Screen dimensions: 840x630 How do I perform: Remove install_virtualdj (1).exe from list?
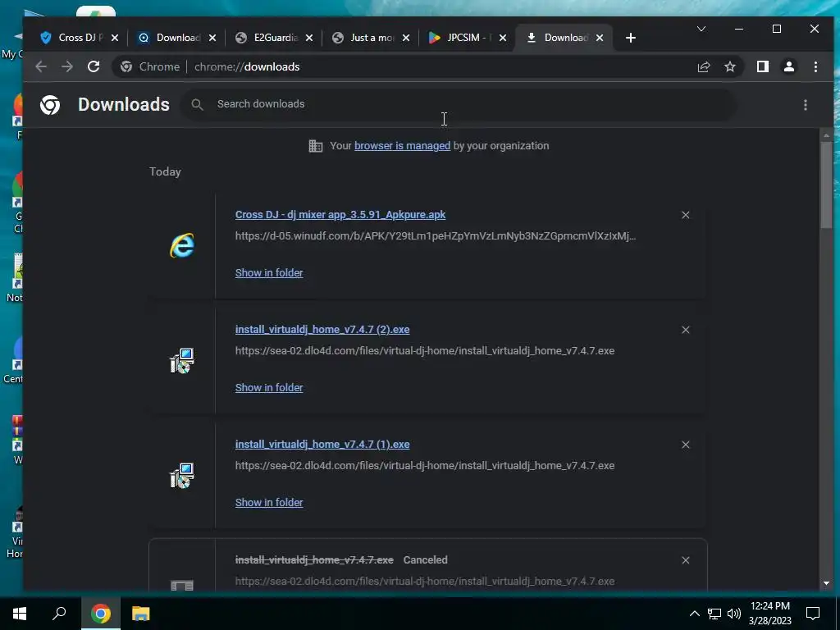(685, 445)
